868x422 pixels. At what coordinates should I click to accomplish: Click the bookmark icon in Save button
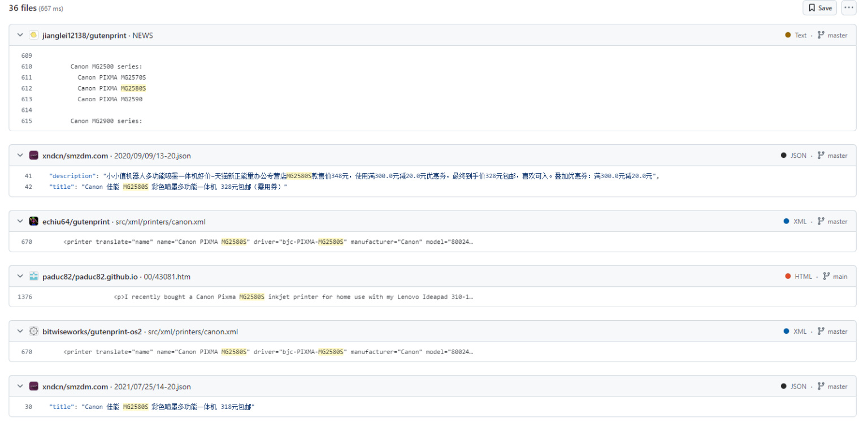811,8
